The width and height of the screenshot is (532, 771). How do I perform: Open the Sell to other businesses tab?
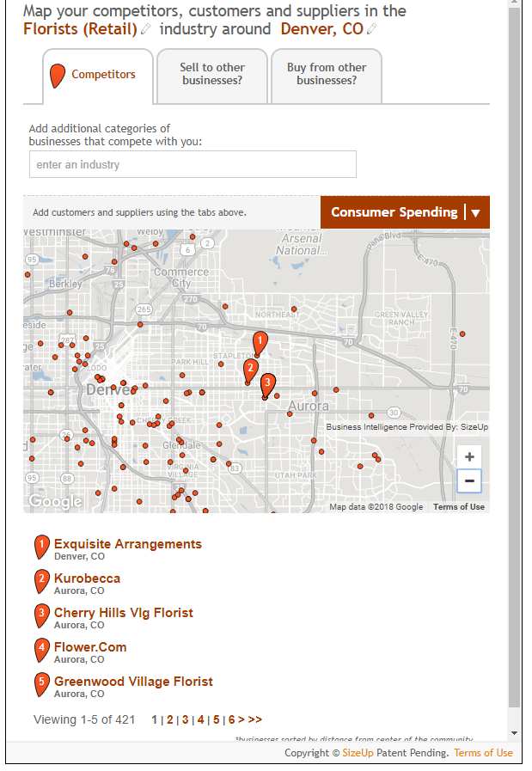pyautogui.click(x=211, y=74)
